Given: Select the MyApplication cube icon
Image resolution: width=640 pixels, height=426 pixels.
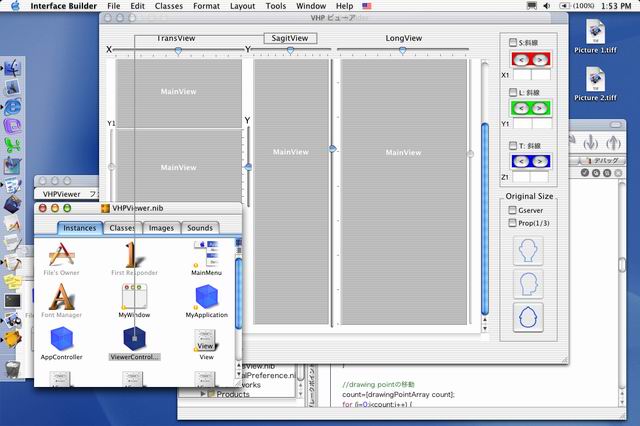Looking at the screenshot, I should 207,297.
